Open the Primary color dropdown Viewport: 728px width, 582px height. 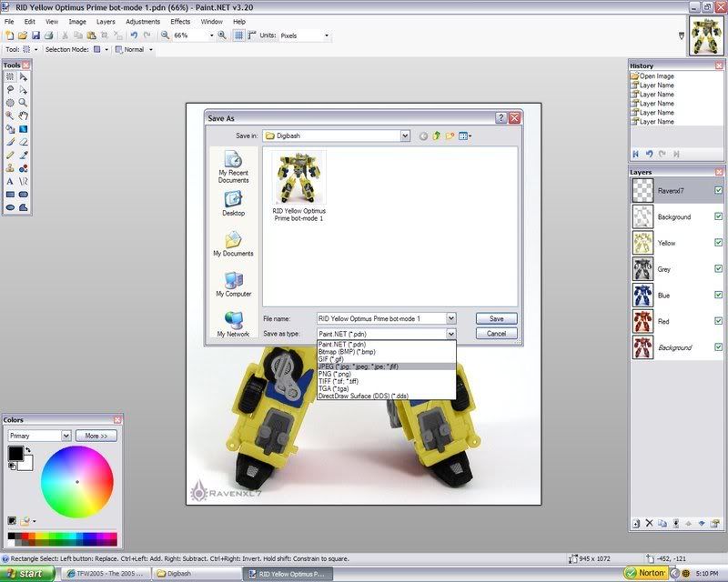(66, 436)
